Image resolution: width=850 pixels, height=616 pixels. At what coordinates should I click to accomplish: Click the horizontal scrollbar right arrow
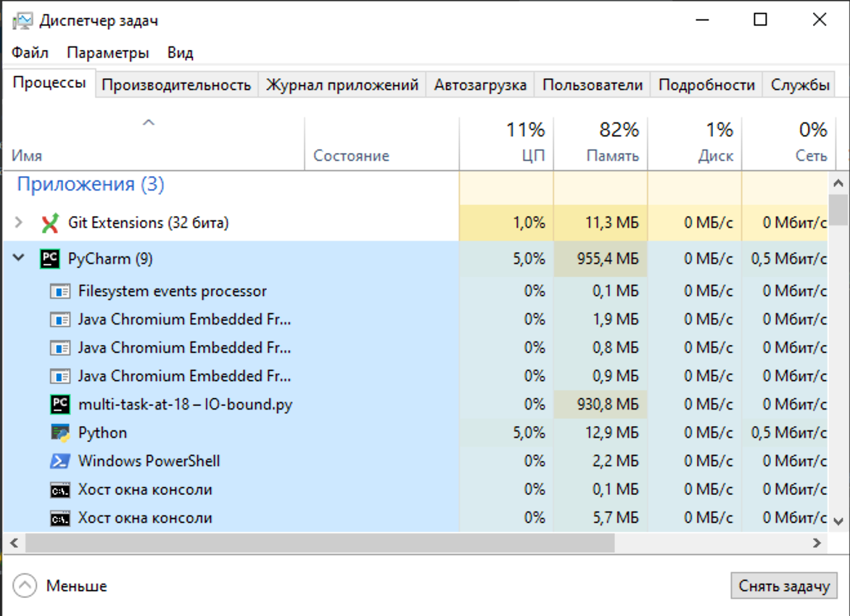point(817,543)
